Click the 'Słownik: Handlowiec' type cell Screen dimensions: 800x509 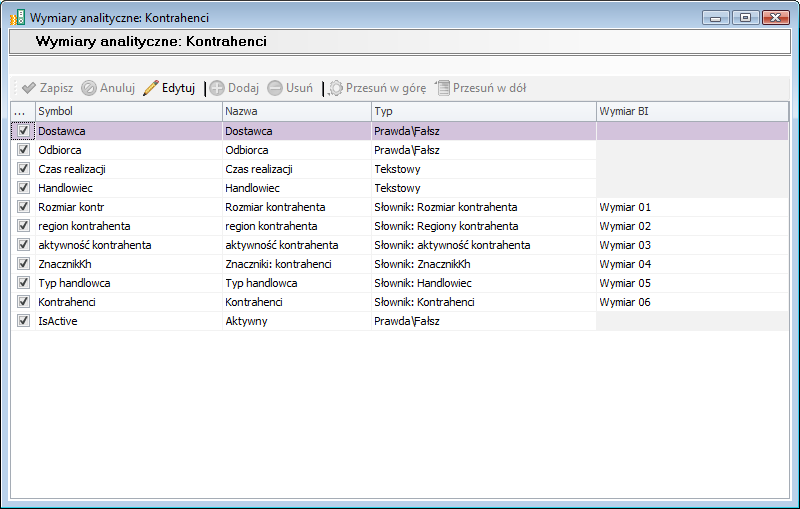coord(484,283)
